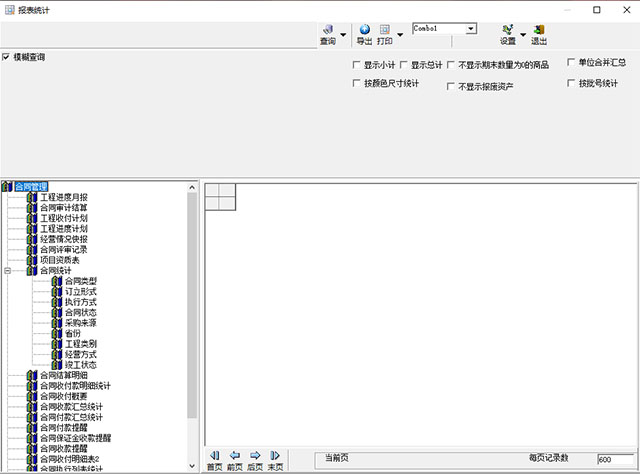Open the 合同结算明细 report

pos(64,375)
